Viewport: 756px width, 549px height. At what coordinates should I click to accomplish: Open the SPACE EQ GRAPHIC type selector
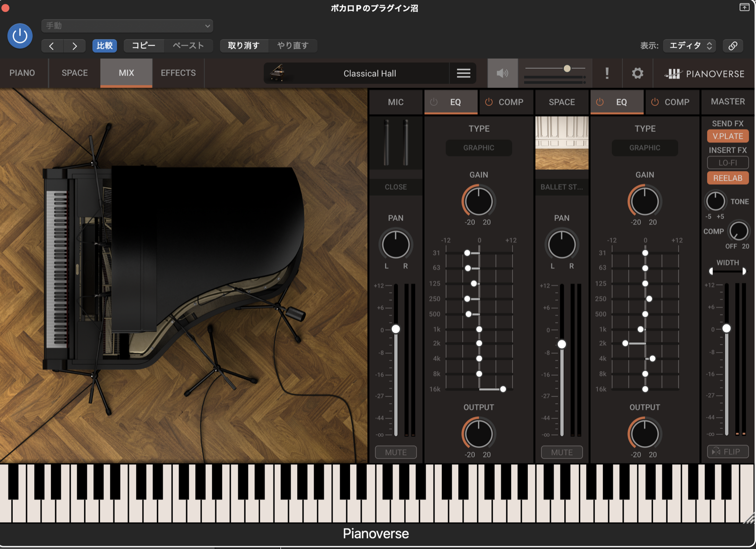tap(645, 148)
